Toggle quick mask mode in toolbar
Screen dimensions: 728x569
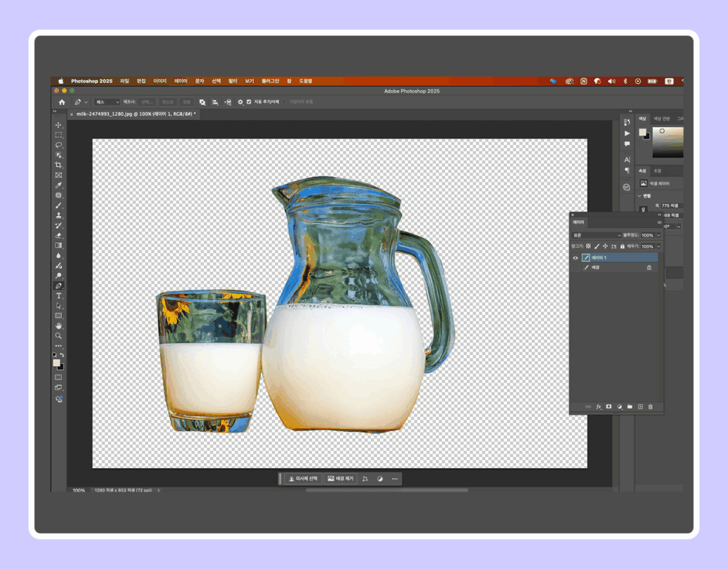click(58, 377)
